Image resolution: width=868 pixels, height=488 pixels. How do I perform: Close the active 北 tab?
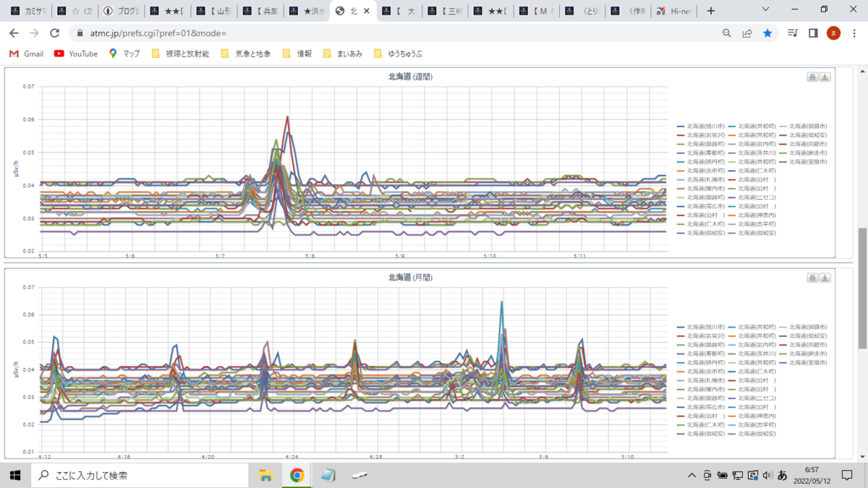(367, 11)
